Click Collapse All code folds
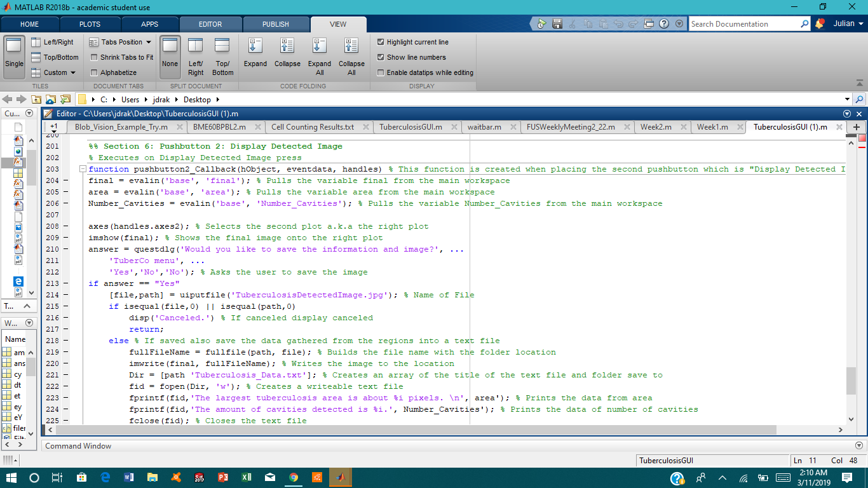Image resolution: width=868 pixels, height=488 pixels. (351, 57)
